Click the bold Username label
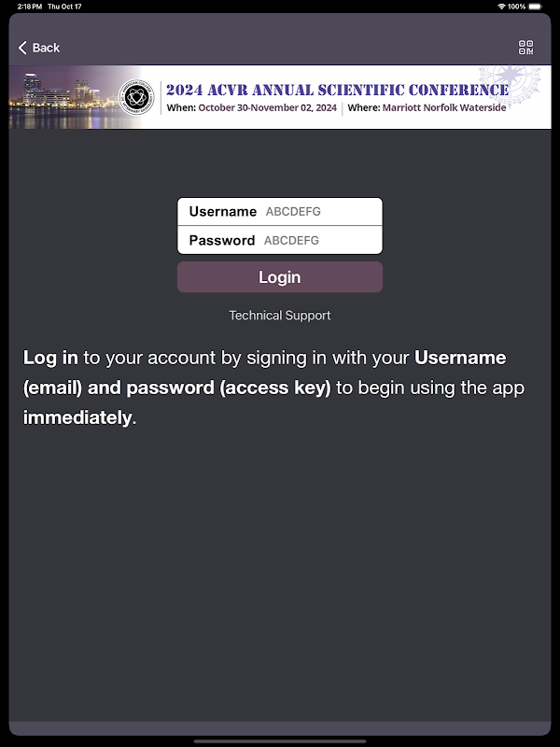The image size is (560, 747). tap(223, 212)
